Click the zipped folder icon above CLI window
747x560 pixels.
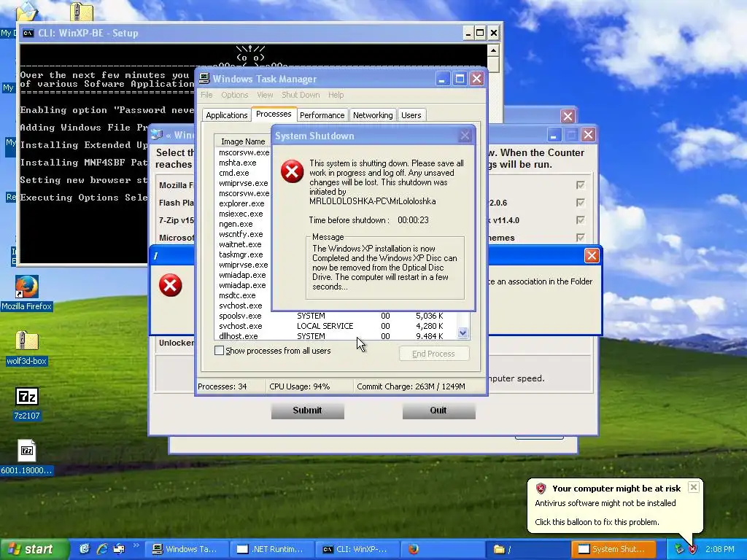pos(82,11)
